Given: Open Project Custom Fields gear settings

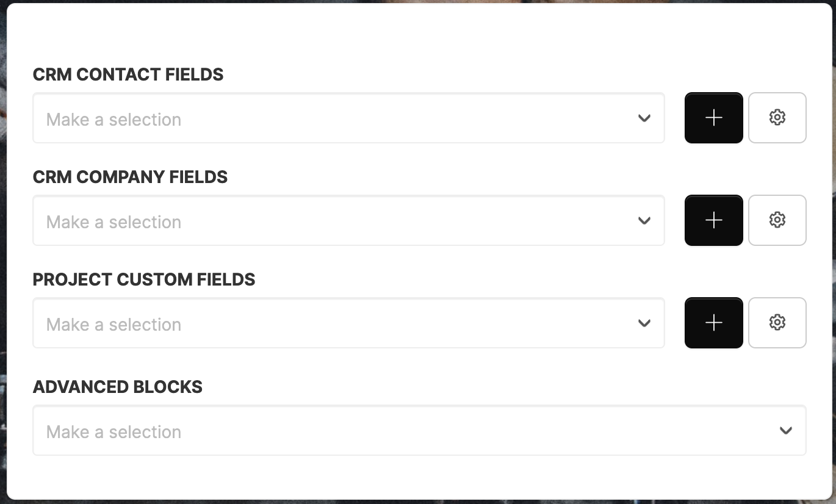Looking at the screenshot, I should click(777, 323).
